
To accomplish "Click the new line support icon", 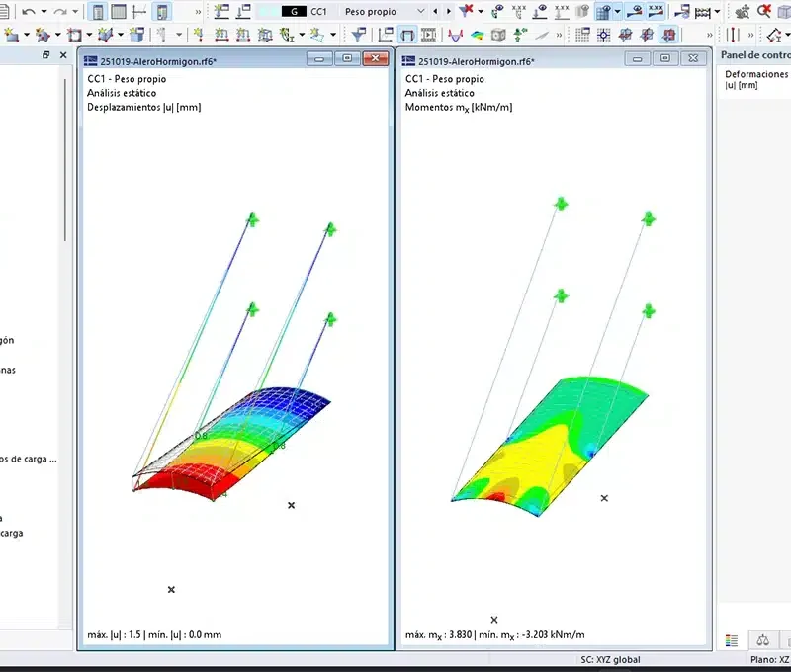I will pos(221,35).
